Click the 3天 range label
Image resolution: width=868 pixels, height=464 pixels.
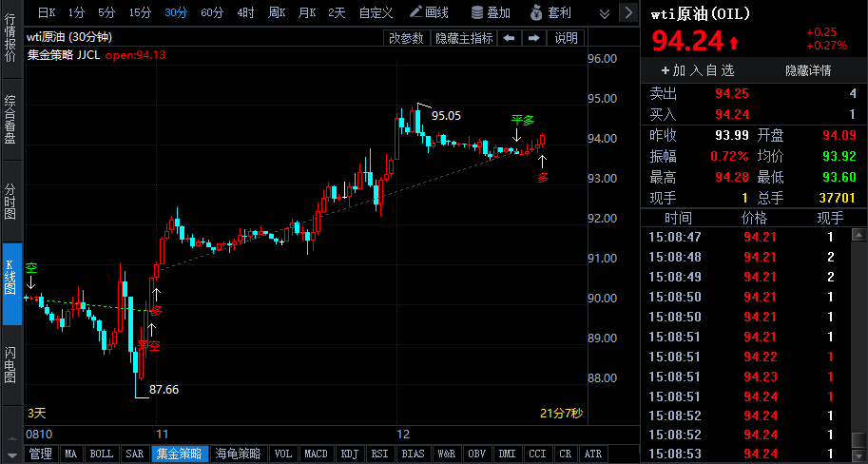pyautogui.click(x=36, y=414)
